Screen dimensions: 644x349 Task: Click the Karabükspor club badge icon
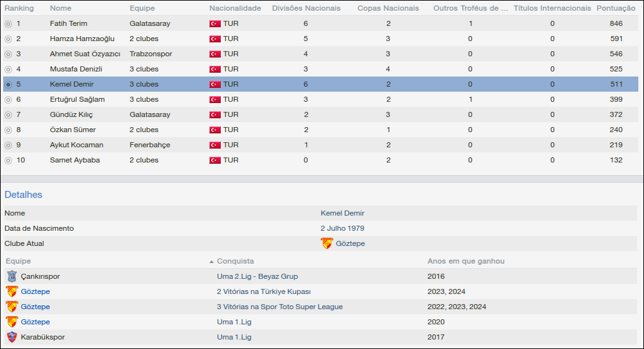pyautogui.click(x=11, y=337)
